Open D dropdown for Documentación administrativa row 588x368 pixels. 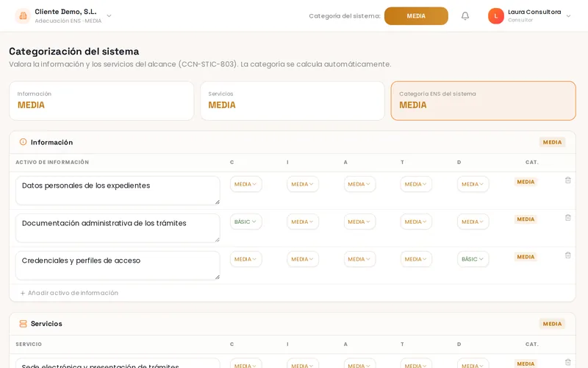point(473,222)
